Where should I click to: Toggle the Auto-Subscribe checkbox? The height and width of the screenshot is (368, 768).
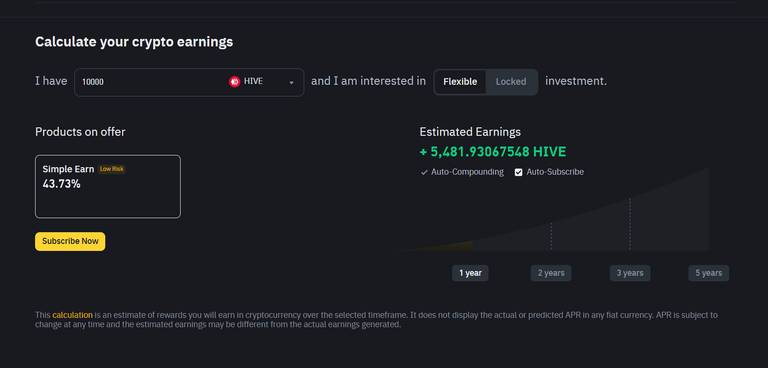(519, 172)
